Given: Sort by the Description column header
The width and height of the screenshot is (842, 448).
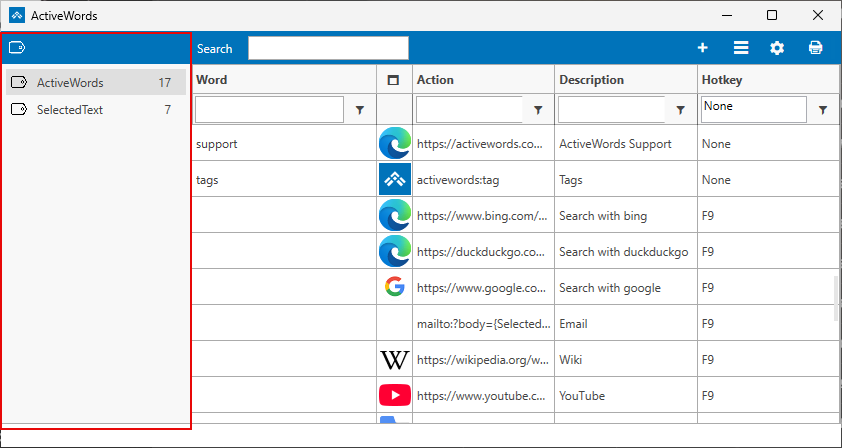Looking at the screenshot, I should pos(592,80).
